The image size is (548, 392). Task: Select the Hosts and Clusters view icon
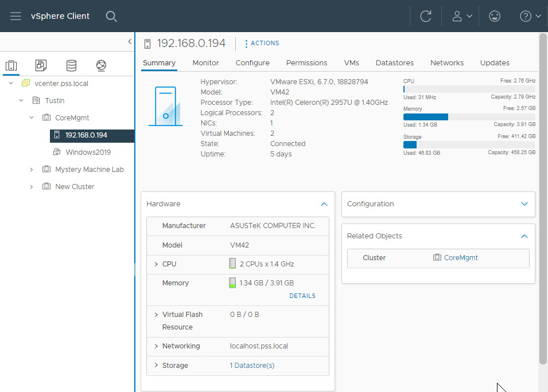pos(11,65)
